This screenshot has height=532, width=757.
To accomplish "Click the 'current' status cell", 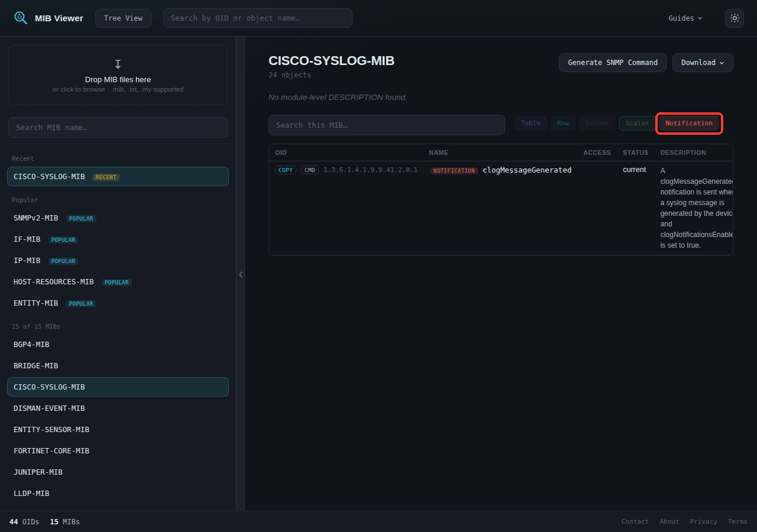I will [635, 170].
